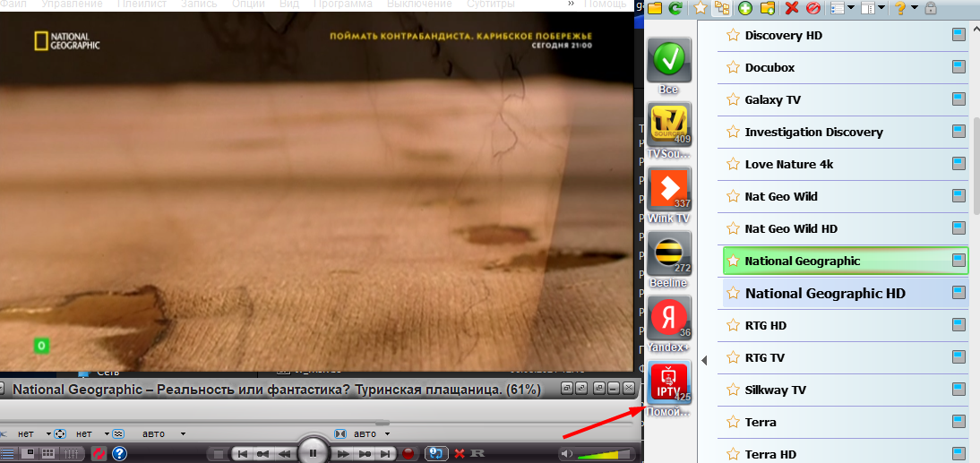The height and width of the screenshot is (463, 980).
Task: Toggle favorite star for National Geographic
Action: point(733,261)
